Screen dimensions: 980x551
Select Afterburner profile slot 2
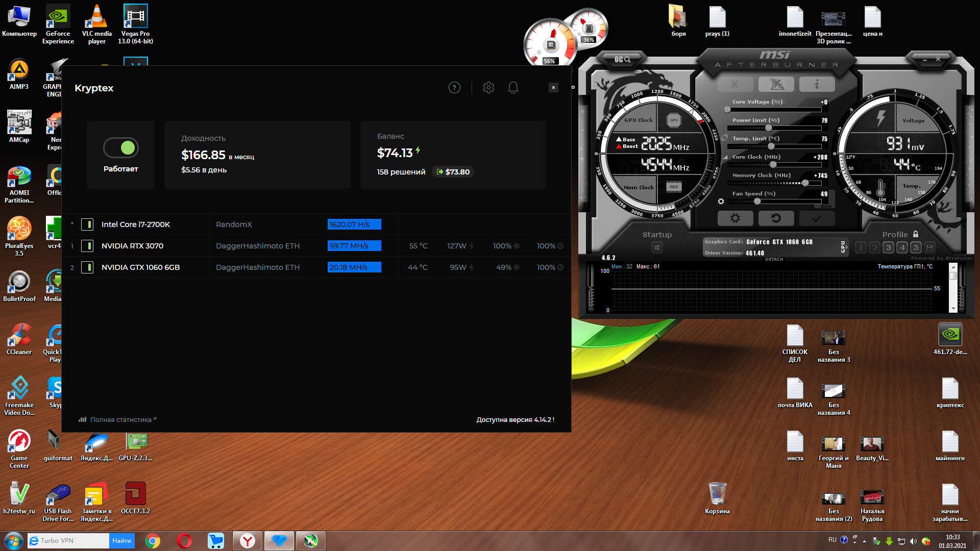coord(874,247)
